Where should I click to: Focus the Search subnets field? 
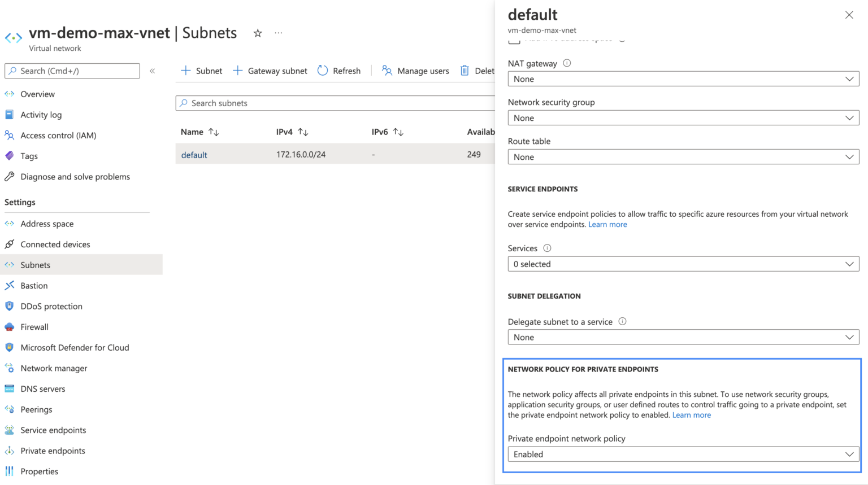pos(335,103)
